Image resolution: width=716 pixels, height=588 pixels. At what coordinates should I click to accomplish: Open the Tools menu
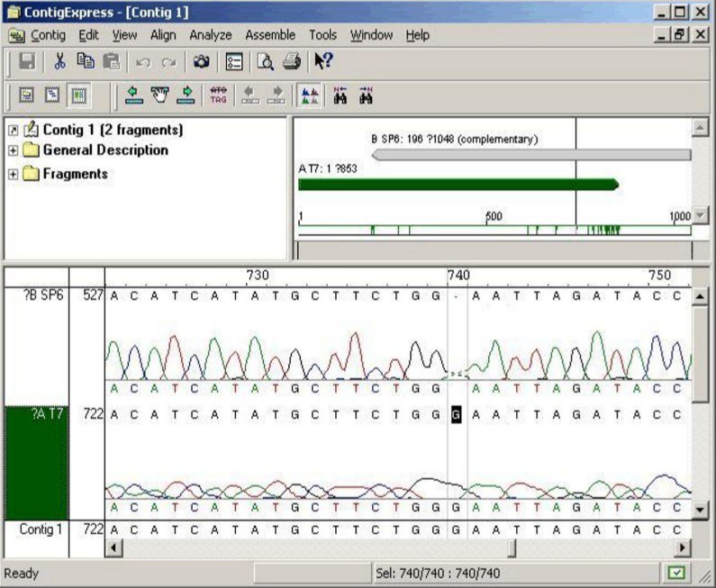tap(322, 35)
